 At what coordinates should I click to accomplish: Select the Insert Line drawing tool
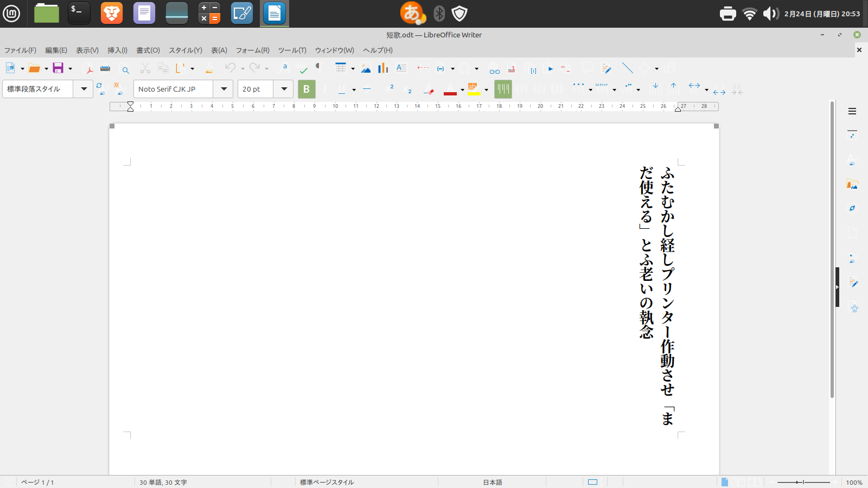coord(628,68)
